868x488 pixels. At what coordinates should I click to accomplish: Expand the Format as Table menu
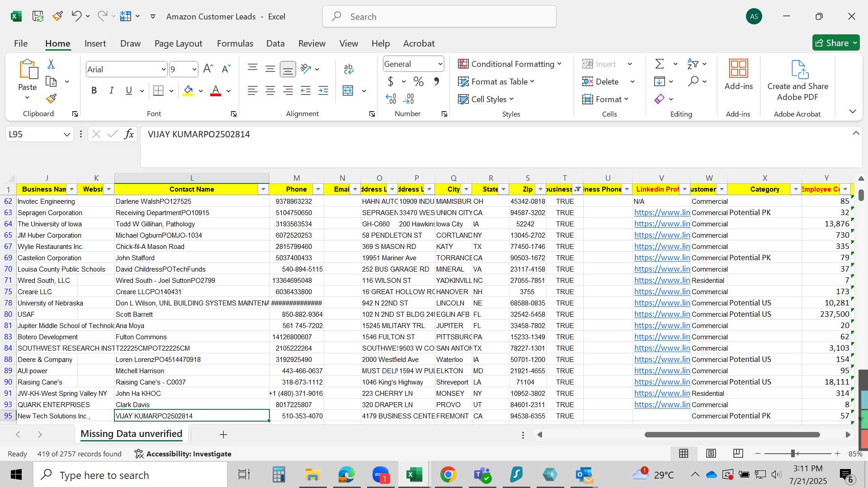[496, 81]
